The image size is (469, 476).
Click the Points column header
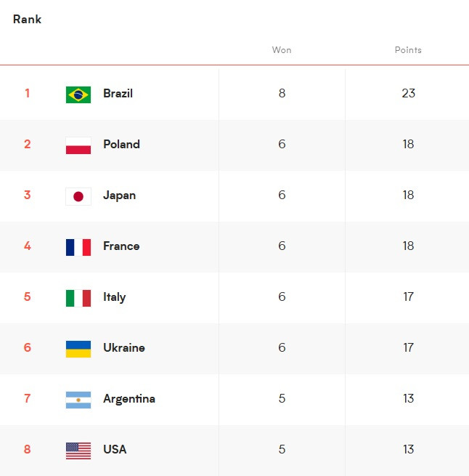pos(408,50)
